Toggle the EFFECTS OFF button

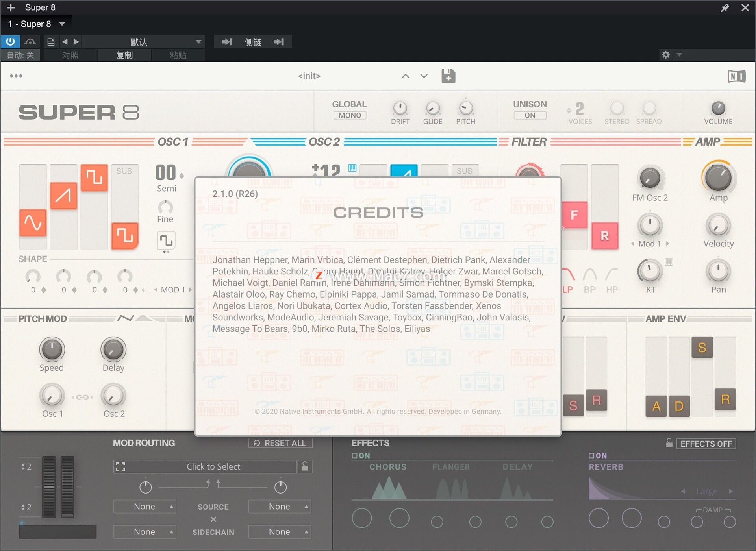[x=706, y=444]
